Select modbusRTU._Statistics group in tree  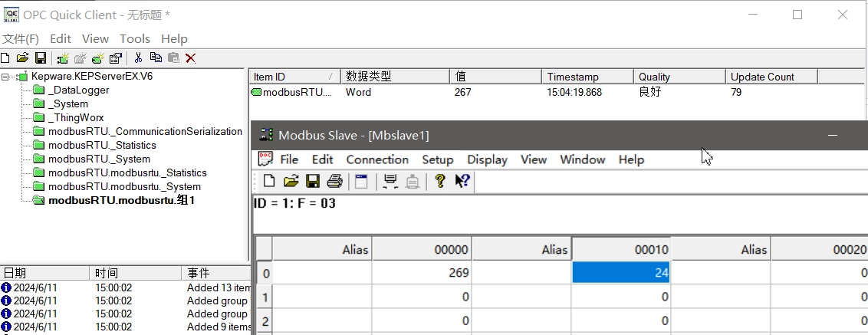click(x=102, y=145)
